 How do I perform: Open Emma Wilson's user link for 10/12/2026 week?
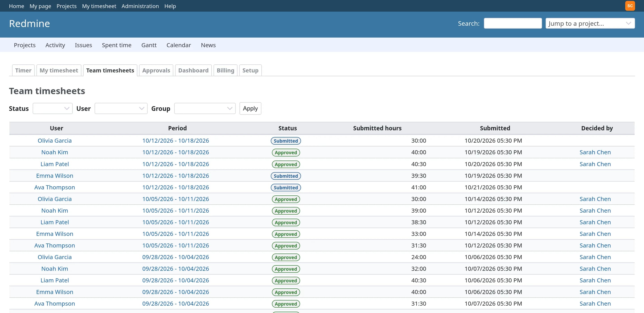tap(55, 176)
